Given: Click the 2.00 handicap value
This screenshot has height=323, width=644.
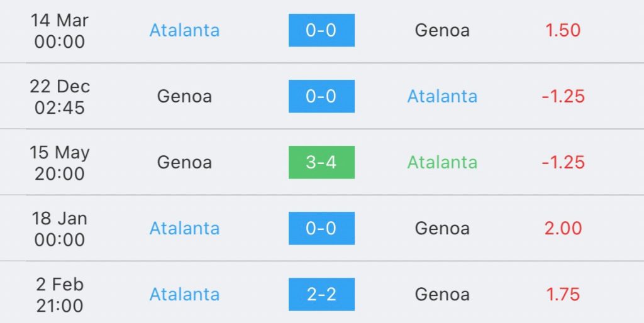Looking at the screenshot, I should [563, 229].
